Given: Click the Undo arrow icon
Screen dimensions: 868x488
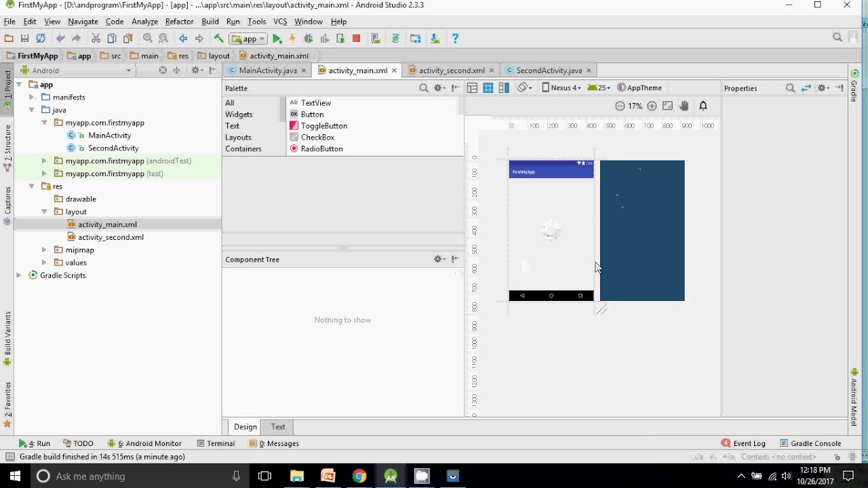Looking at the screenshot, I should [60, 39].
